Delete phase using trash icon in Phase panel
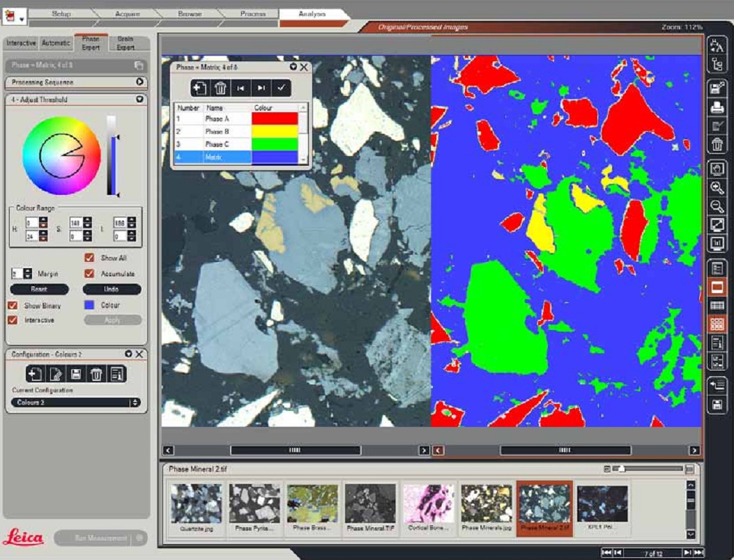The width and height of the screenshot is (734, 560). [220, 88]
